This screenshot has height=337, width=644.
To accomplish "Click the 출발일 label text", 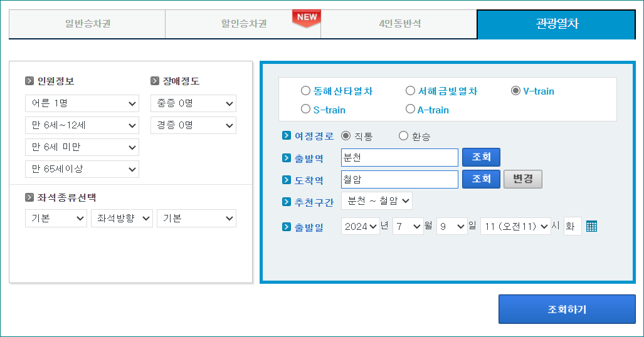I will click(x=309, y=227).
